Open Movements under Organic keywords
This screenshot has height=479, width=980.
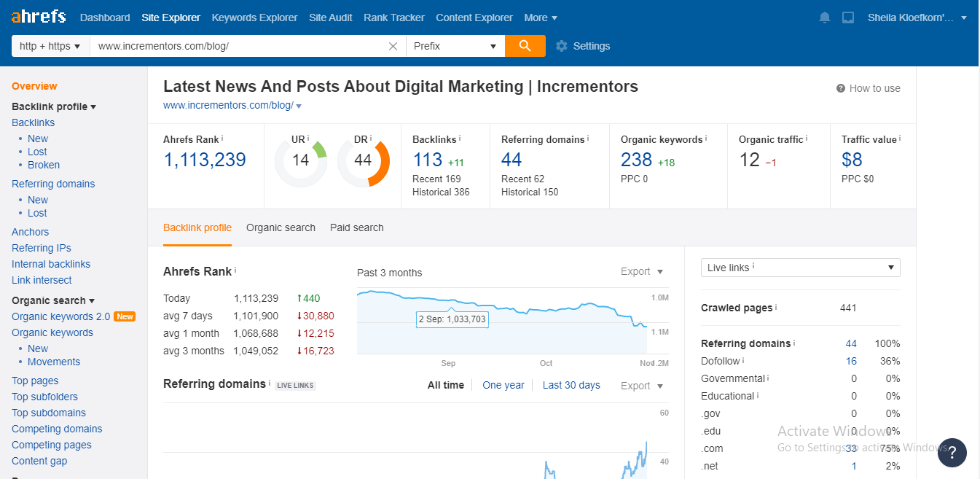54,362
